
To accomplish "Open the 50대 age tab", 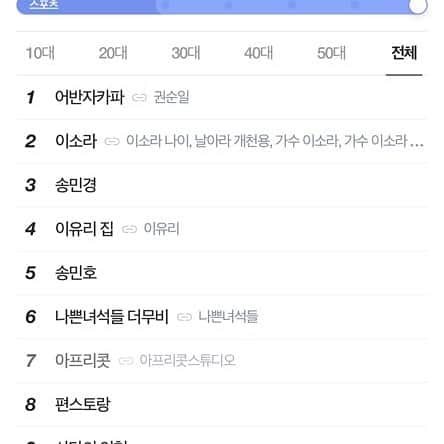I will point(331,53).
